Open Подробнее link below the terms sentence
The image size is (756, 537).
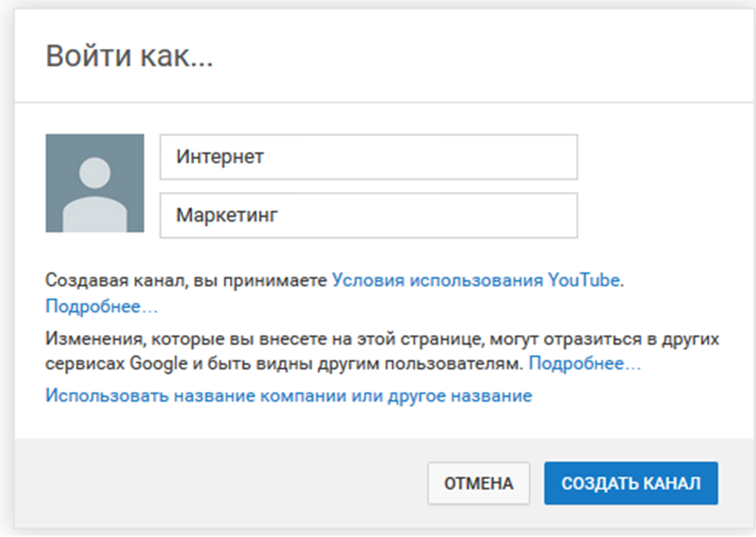102,307
